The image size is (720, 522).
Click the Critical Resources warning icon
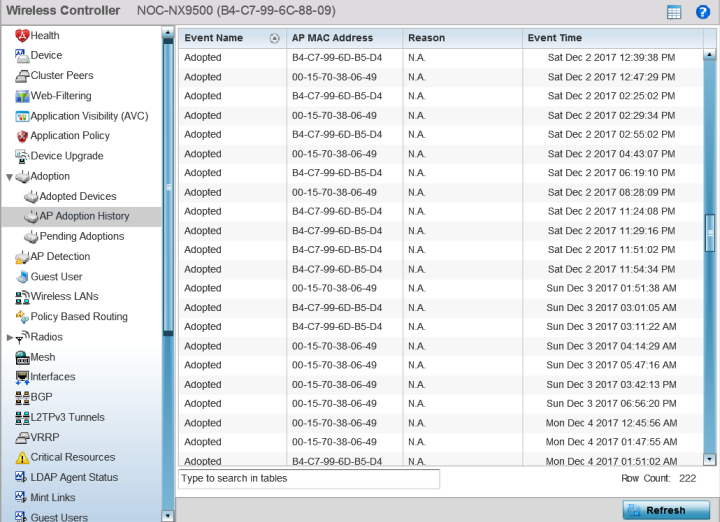tap(22, 457)
